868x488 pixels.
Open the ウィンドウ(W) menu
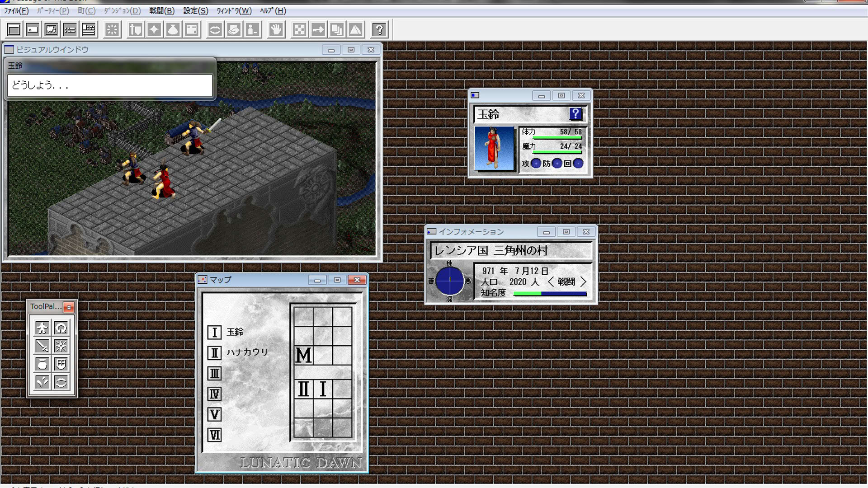tap(234, 11)
